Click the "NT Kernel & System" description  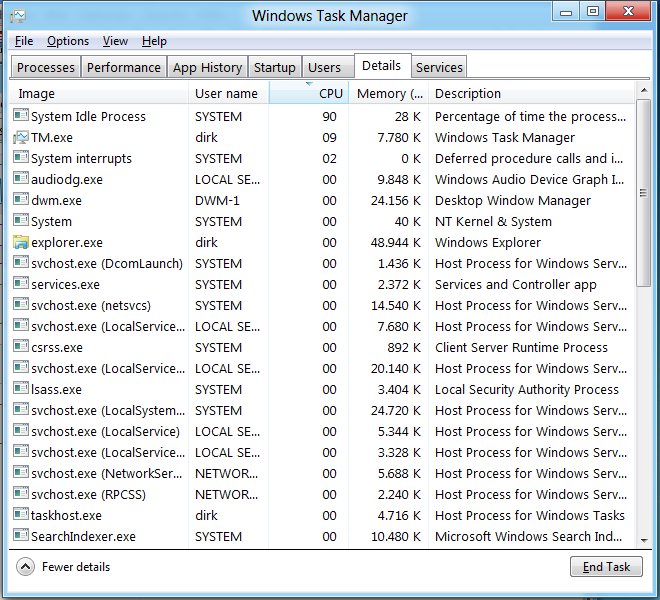pyautogui.click(x=493, y=221)
